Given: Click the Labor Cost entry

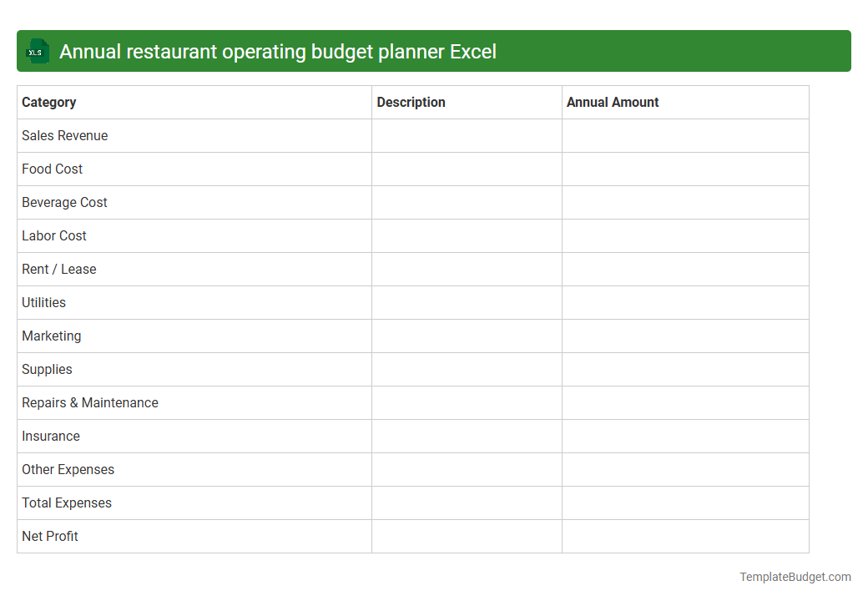Looking at the screenshot, I should (53, 235).
